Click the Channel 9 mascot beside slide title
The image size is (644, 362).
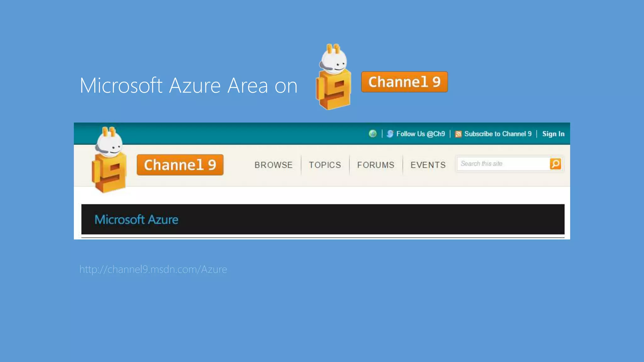point(334,77)
